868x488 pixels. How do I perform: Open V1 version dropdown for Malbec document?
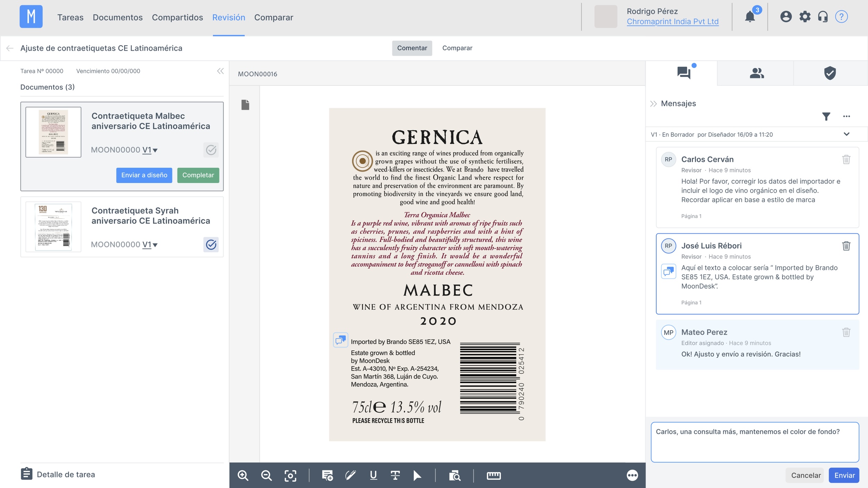(x=150, y=150)
